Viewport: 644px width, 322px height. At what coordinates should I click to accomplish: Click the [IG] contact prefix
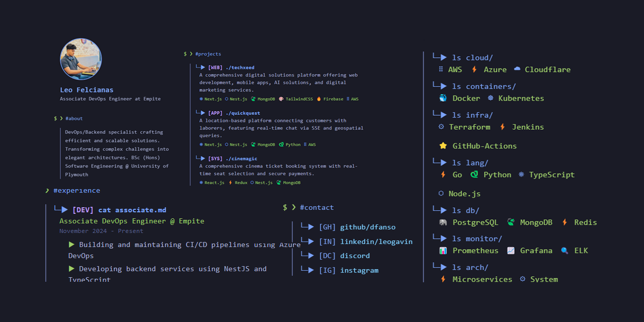(328, 270)
